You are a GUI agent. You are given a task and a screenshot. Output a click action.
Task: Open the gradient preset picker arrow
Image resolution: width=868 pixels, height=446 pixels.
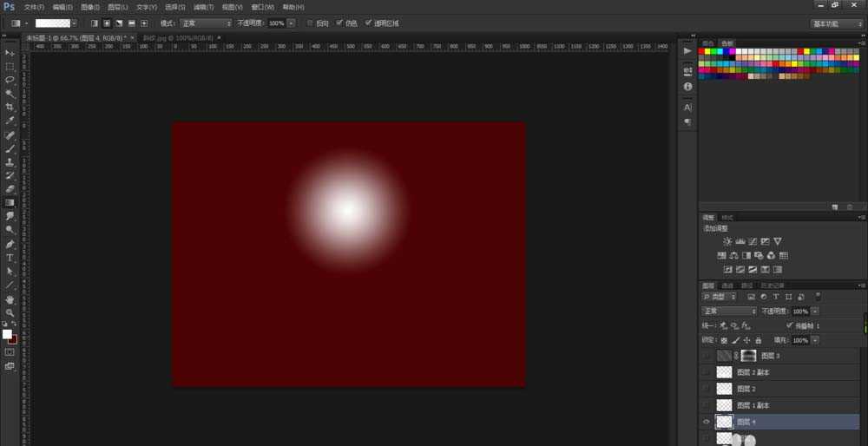(x=74, y=23)
